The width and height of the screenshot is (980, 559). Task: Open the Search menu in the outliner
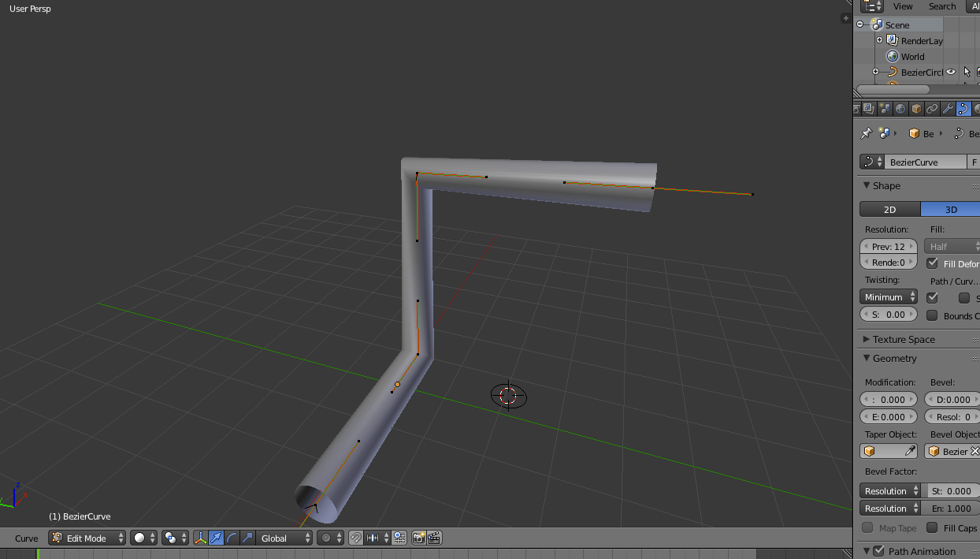pyautogui.click(x=941, y=6)
